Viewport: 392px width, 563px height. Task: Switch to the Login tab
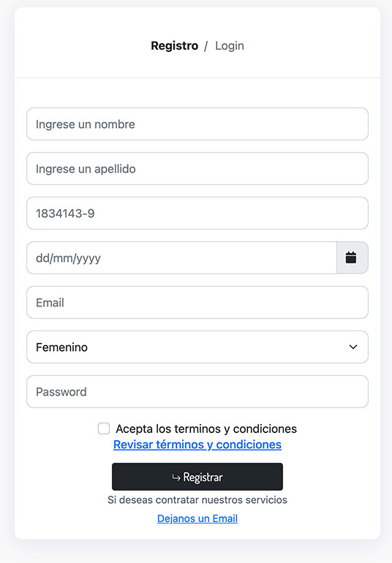[x=230, y=45]
